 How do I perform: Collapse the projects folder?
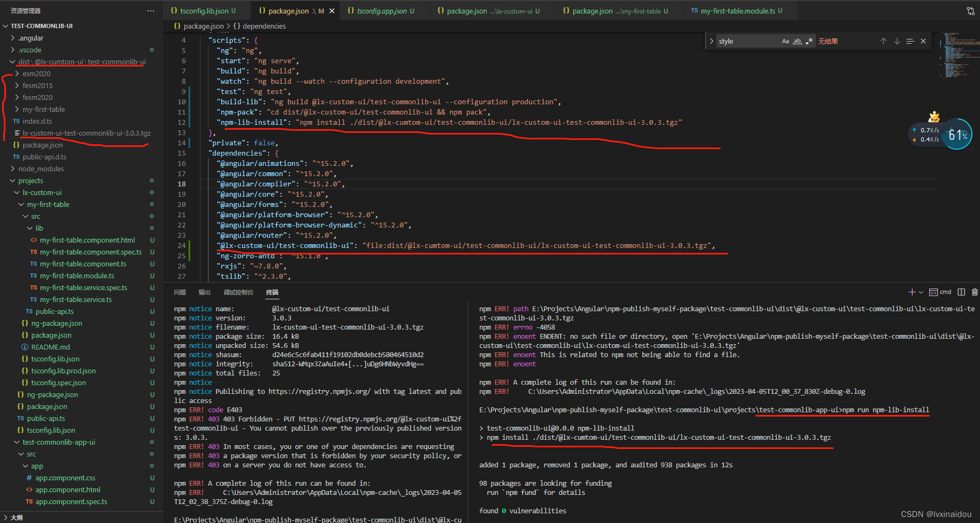(13, 180)
